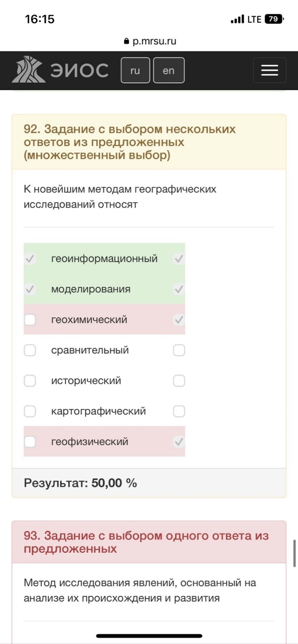This screenshot has width=298, height=644.
Task: Toggle left checkbox for геоинформационный
Action: (x=30, y=259)
